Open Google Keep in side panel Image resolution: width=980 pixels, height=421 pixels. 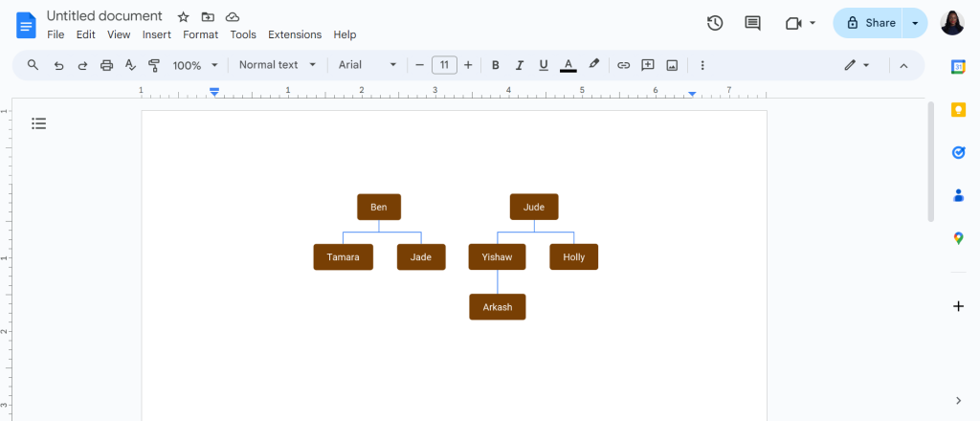point(958,110)
